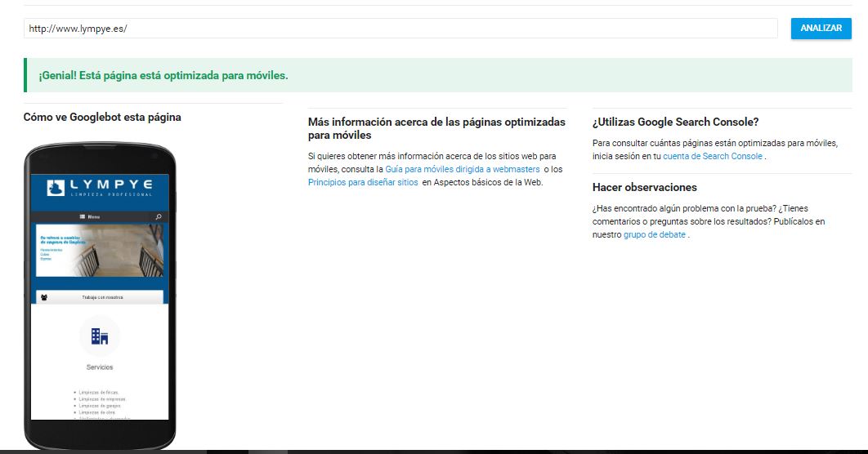Click the Servicios label in phone preview

click(x=100, y=367)
